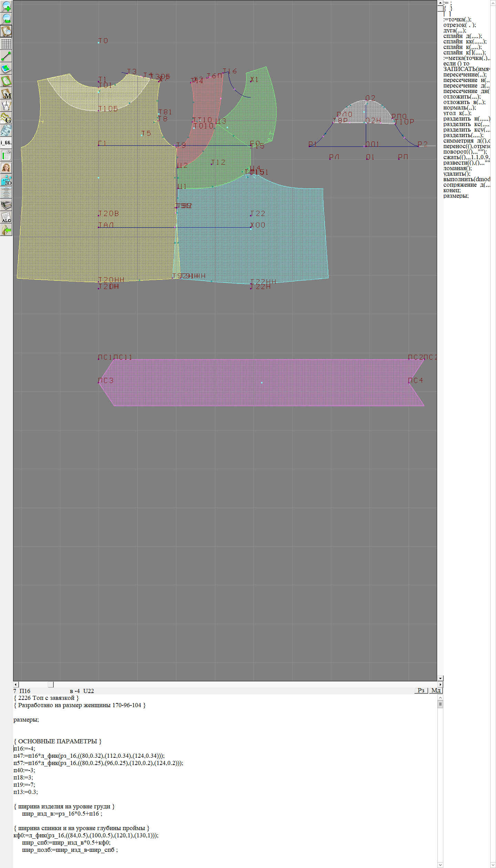This screenshot has width=496, height=868.
Task: Click the zoom in magnifier icon
Action: tap(6, 6)
